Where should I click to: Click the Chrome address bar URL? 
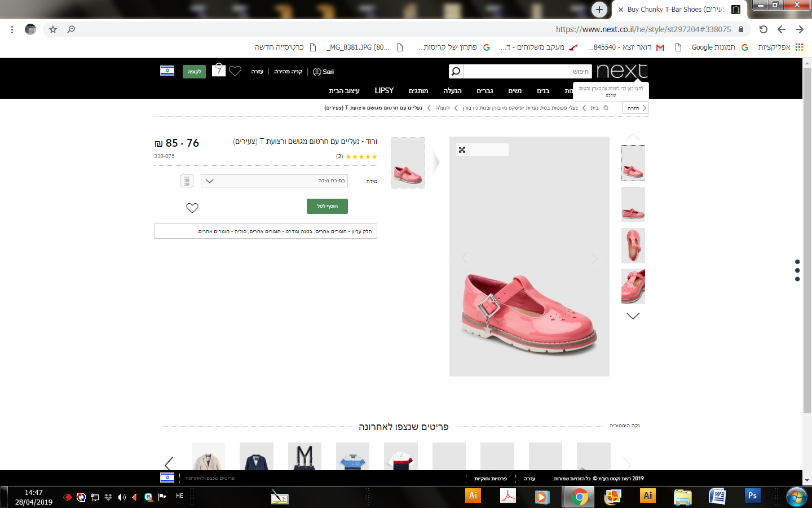(643, 29)
